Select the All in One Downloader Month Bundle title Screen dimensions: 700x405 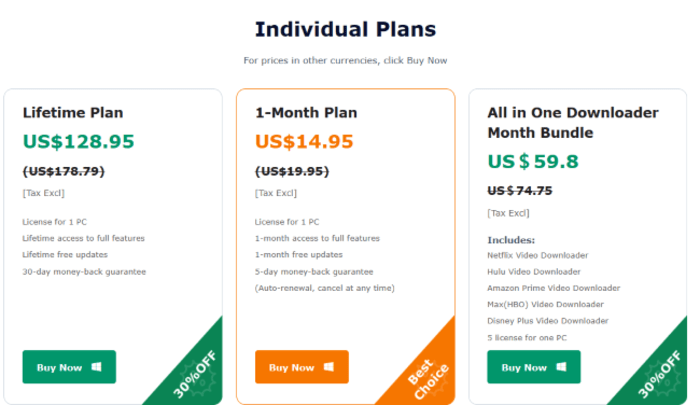tap(573, 122)
